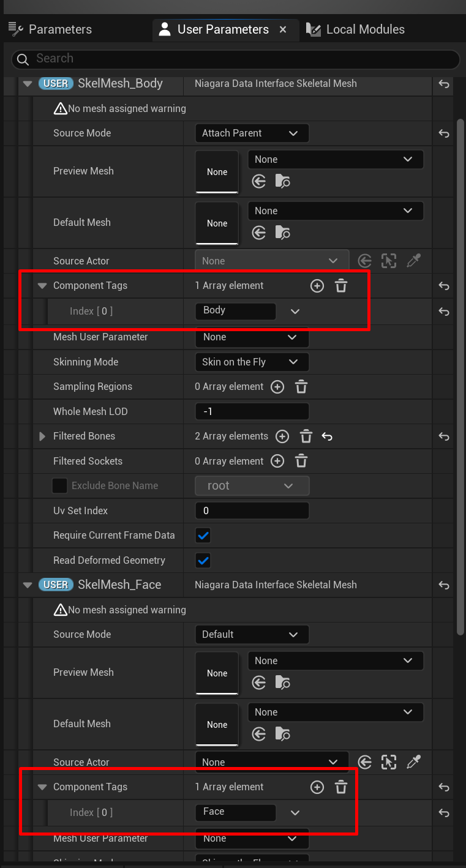Expand the Filtered Bones array

tap(42, 436)
